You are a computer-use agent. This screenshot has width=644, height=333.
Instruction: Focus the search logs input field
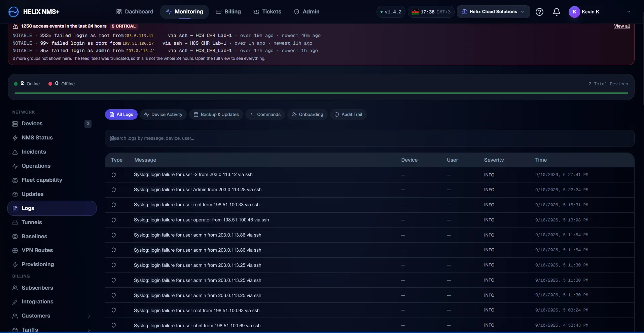click(x=370, y=138)
